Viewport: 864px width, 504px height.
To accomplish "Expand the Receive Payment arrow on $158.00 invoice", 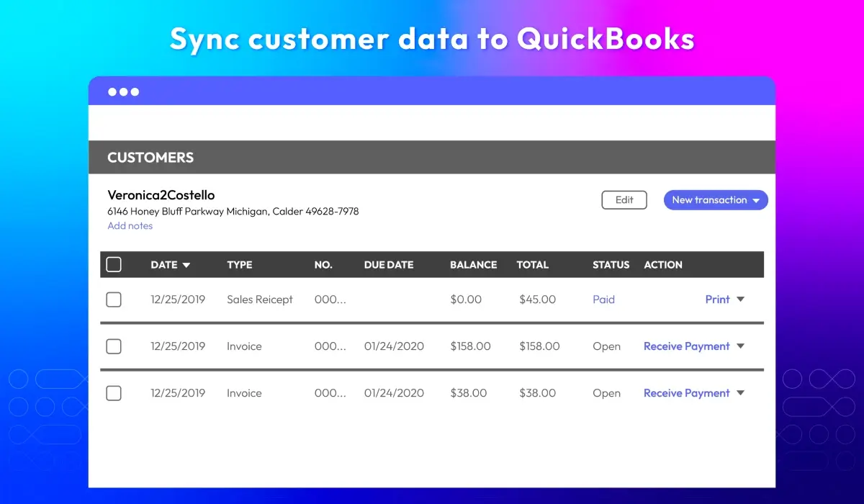I will click(x=740, y=346).
